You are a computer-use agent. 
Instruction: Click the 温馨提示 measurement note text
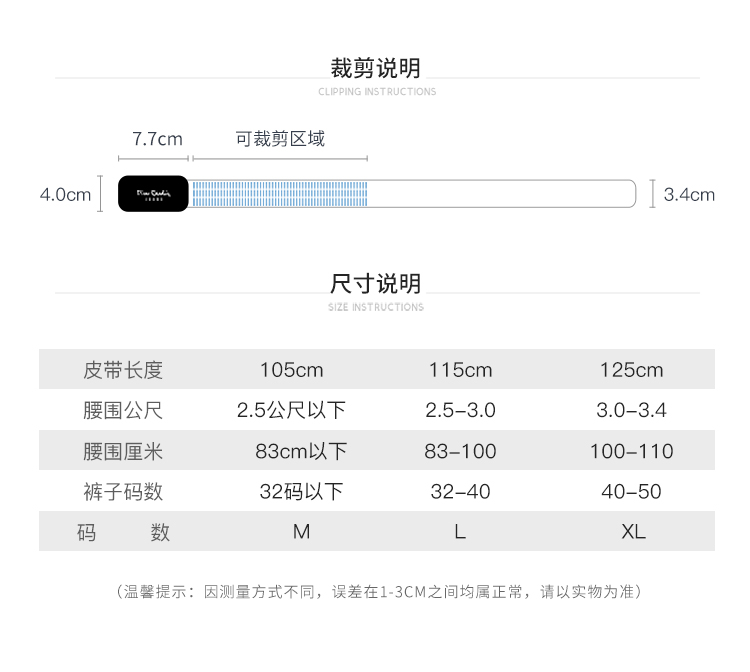(378, 592)
